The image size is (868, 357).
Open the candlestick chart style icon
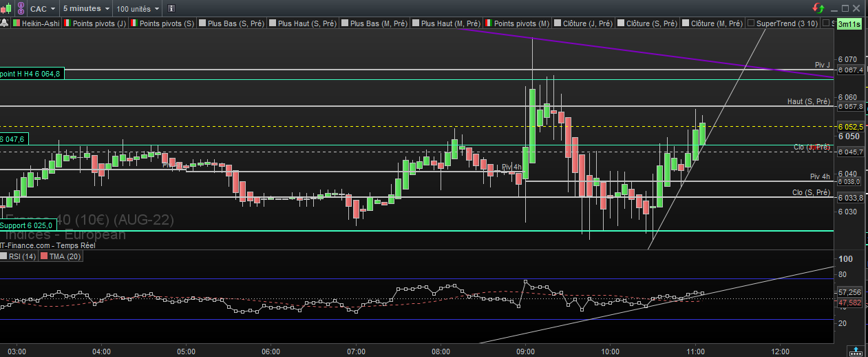click(x=5, y=8)
